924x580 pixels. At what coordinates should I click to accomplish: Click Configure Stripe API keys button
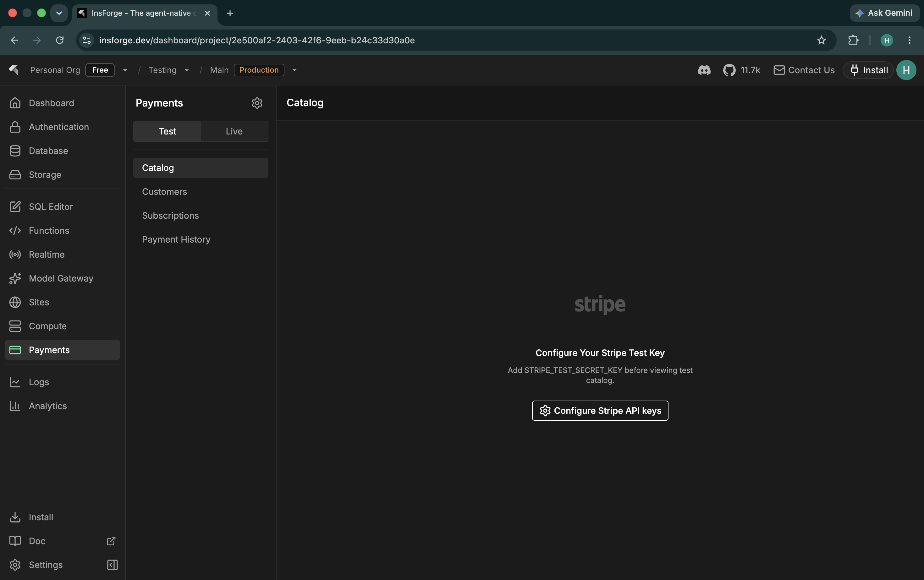(600, 410)
